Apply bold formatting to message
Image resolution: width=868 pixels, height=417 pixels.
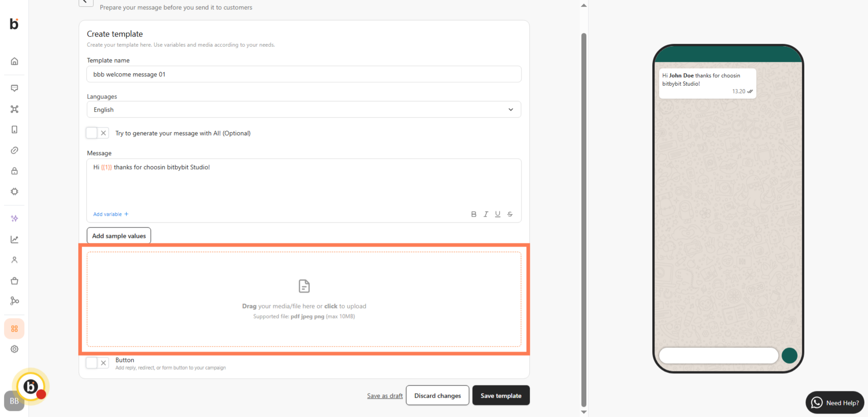474,214
